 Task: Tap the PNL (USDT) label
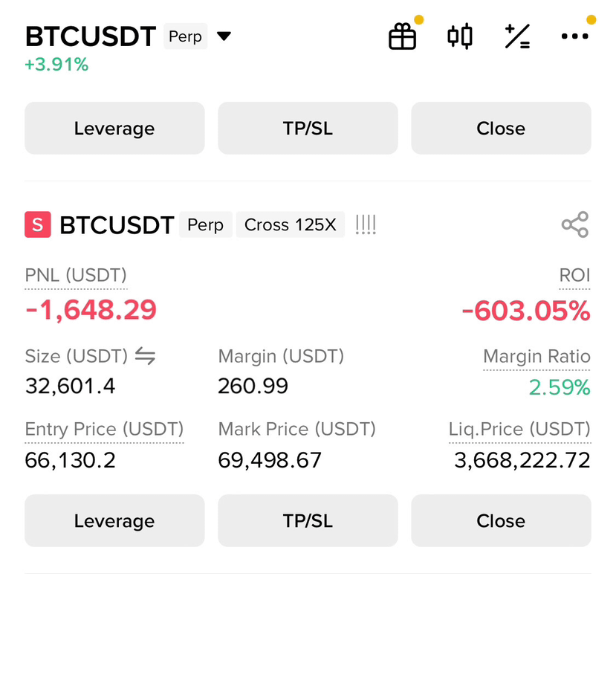76,275
